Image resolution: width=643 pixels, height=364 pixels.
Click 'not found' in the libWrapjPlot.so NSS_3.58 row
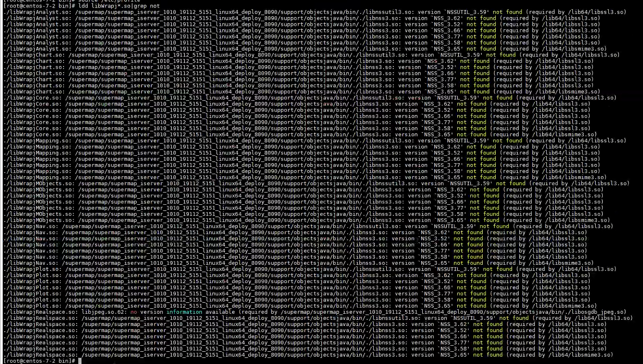pos(472,300)
